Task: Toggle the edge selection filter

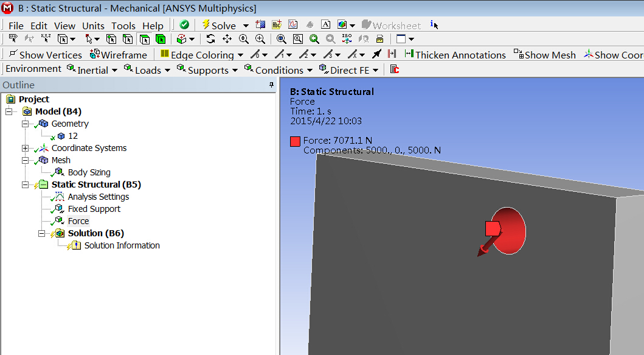Action: 128,39
